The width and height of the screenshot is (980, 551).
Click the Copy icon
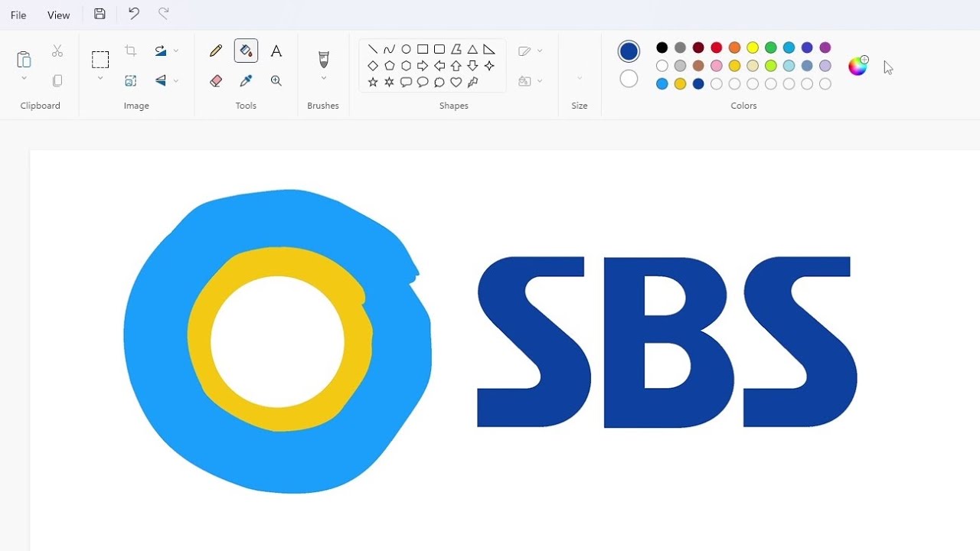57,80
